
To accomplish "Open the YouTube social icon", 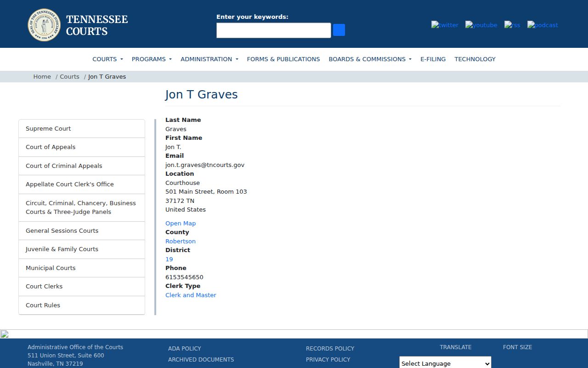I will tap(481, 25).
